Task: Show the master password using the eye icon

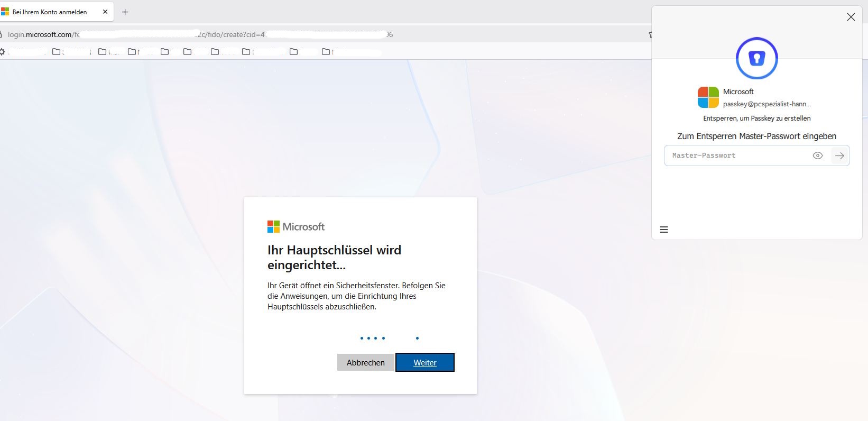Action: pos(818,155)
